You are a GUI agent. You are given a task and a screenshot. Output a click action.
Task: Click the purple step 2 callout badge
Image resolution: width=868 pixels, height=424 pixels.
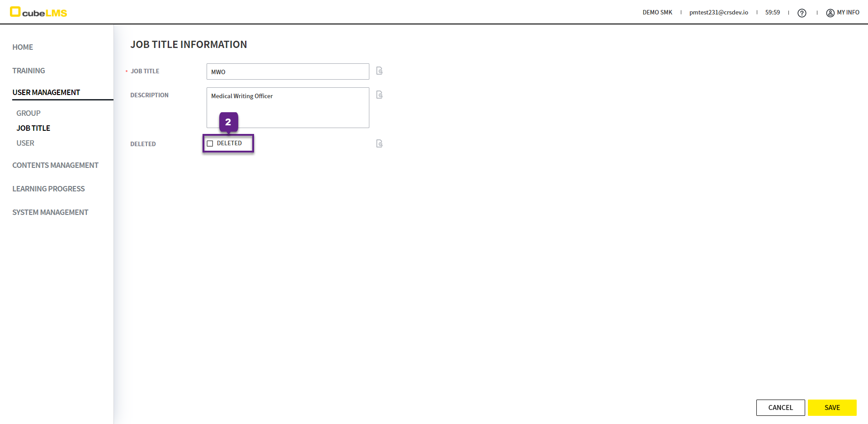228,122
